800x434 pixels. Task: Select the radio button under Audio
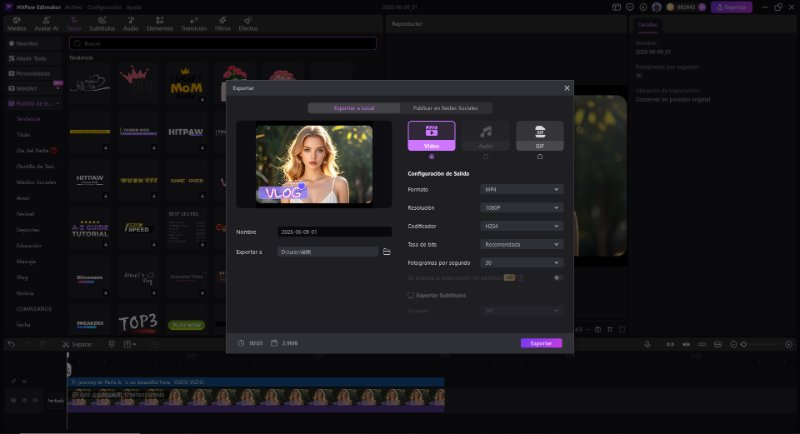486,157
